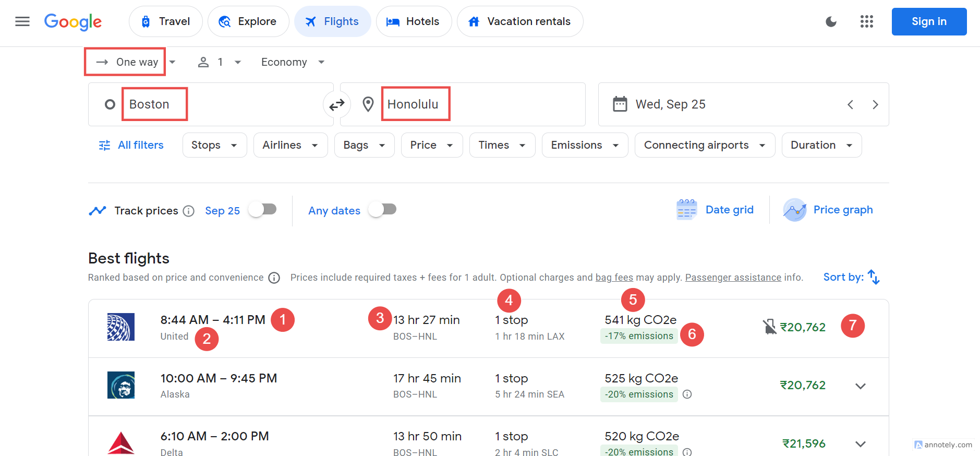Open the Price filter
This screenshot has height=456, width=980.
(432, 145)
